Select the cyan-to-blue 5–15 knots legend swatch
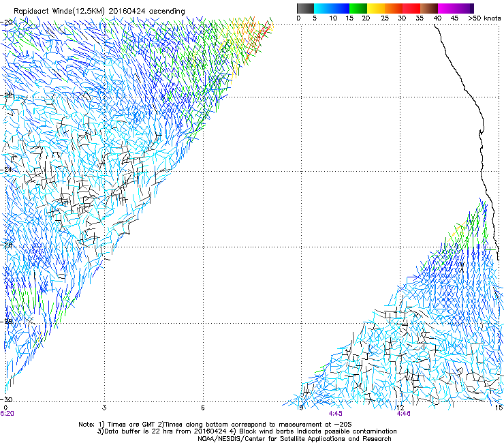Screen dimensions: 504x443 click(332, 8)
